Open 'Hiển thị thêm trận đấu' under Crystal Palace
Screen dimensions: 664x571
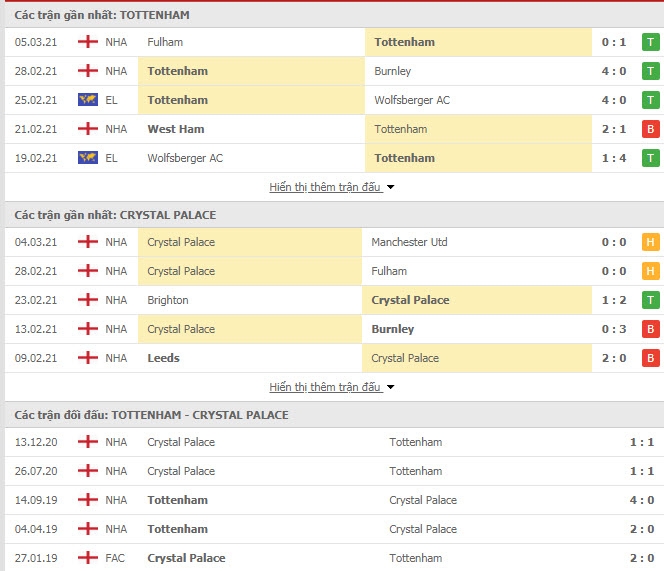coord(325,387)
